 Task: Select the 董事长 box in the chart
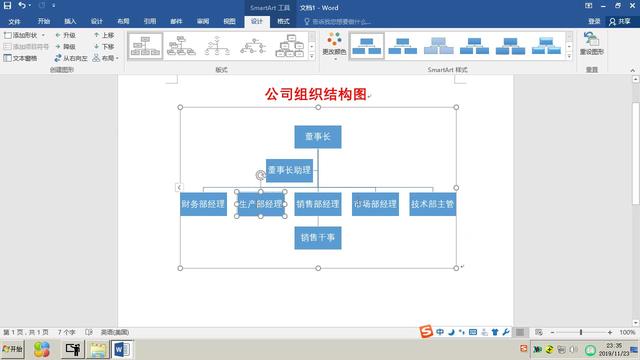click(x=318, y=137)
